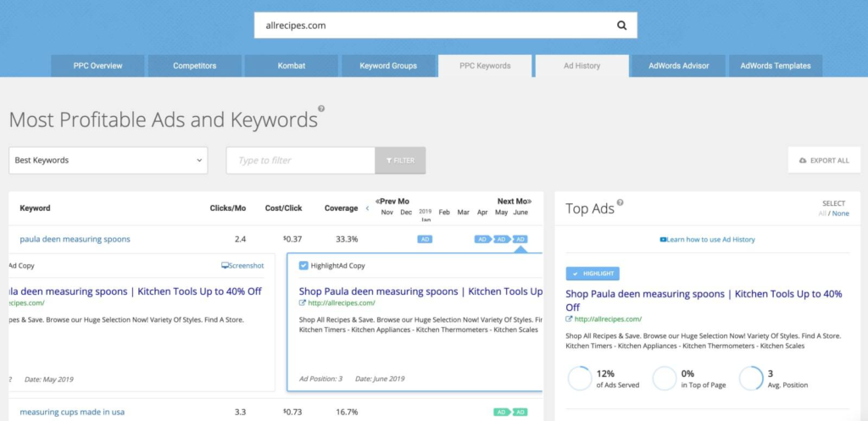The image size is (868, 421).
Task: Click the EXPORT ALL button
Action: (x=824, y=160)
